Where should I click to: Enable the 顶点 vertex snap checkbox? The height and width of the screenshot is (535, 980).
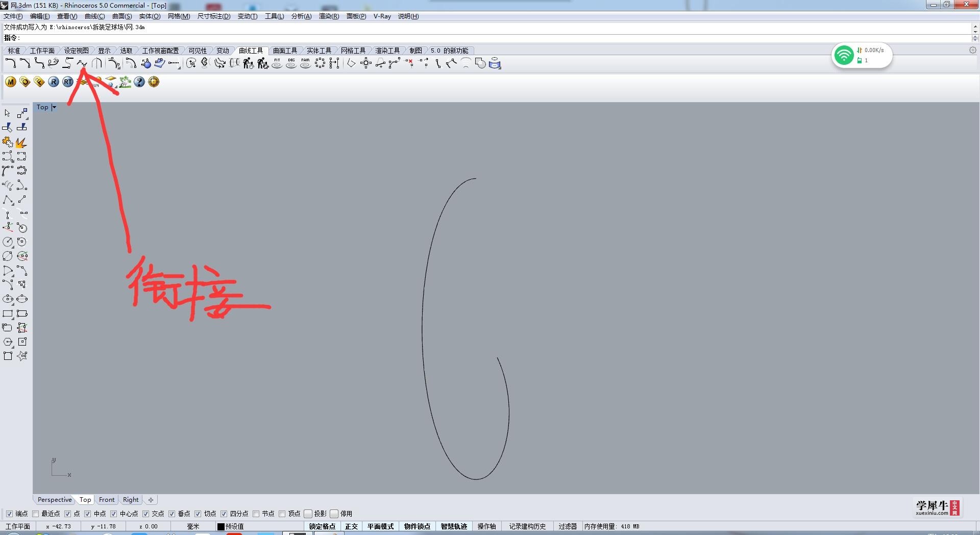[282, 514]
